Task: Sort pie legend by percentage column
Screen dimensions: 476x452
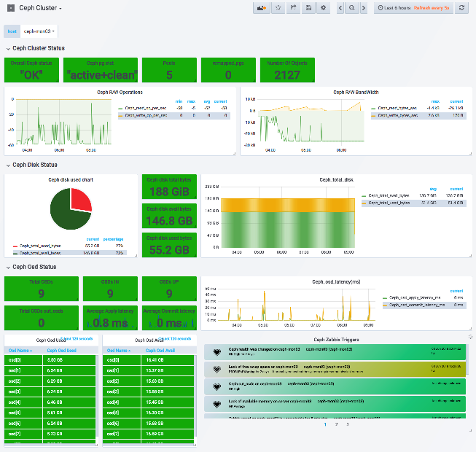Action: (x=113, y=239)
